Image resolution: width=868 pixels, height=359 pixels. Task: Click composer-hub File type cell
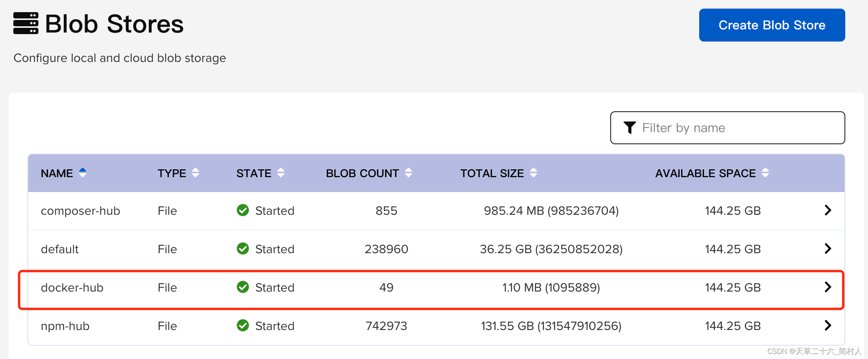167,211
